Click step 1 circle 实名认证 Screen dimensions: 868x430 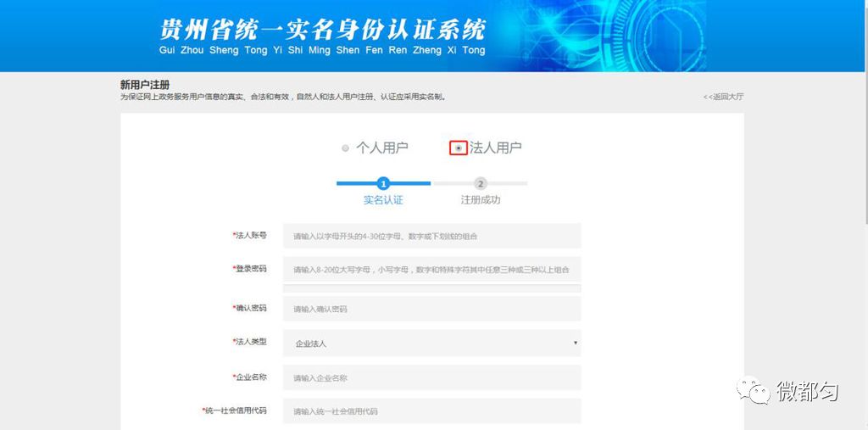383,183
